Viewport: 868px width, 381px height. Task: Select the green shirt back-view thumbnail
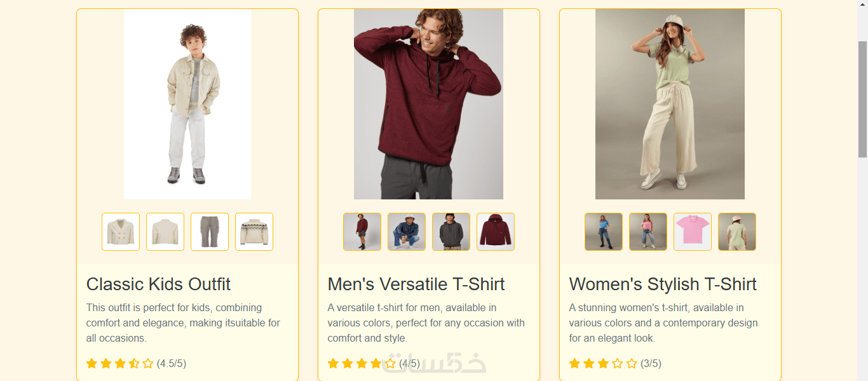[737, 232]
